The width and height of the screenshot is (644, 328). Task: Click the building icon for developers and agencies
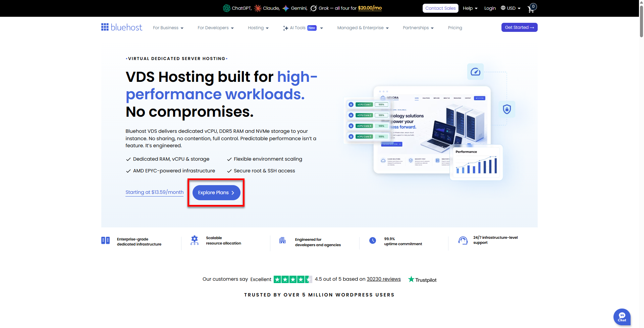click(x=282, y=240)
